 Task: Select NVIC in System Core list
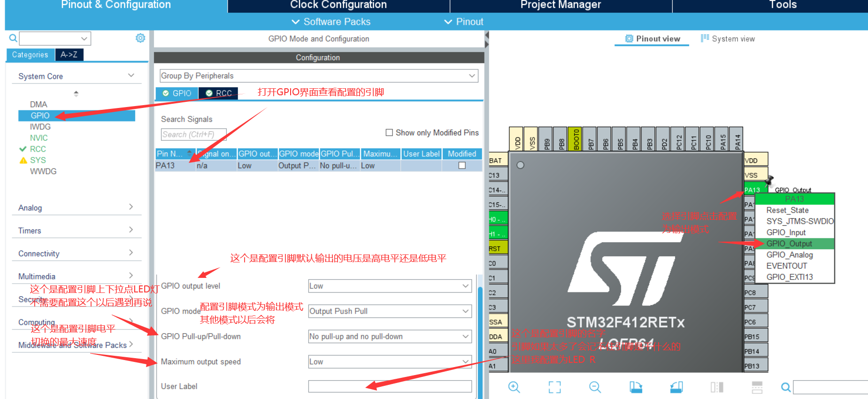pyautogui.click(x=39, y=138)
